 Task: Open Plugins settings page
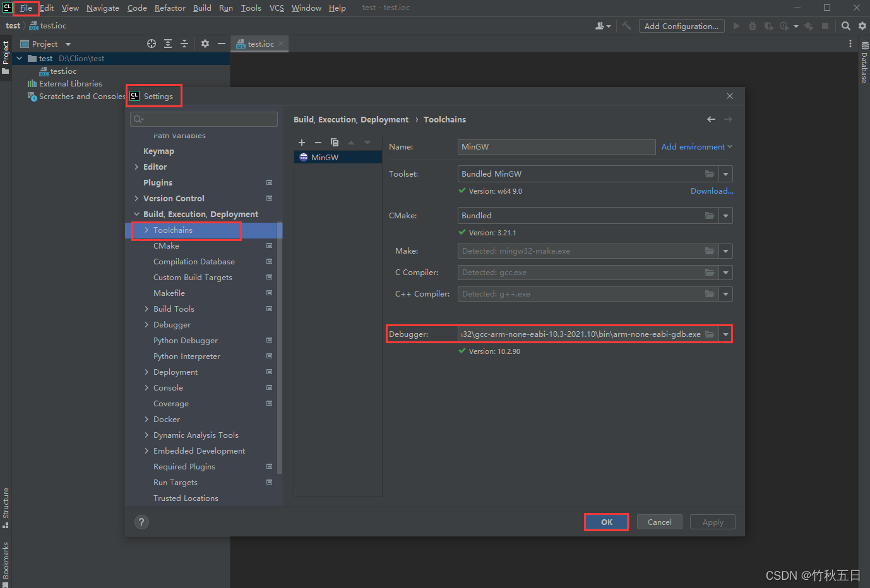click(x=158, y=182)
